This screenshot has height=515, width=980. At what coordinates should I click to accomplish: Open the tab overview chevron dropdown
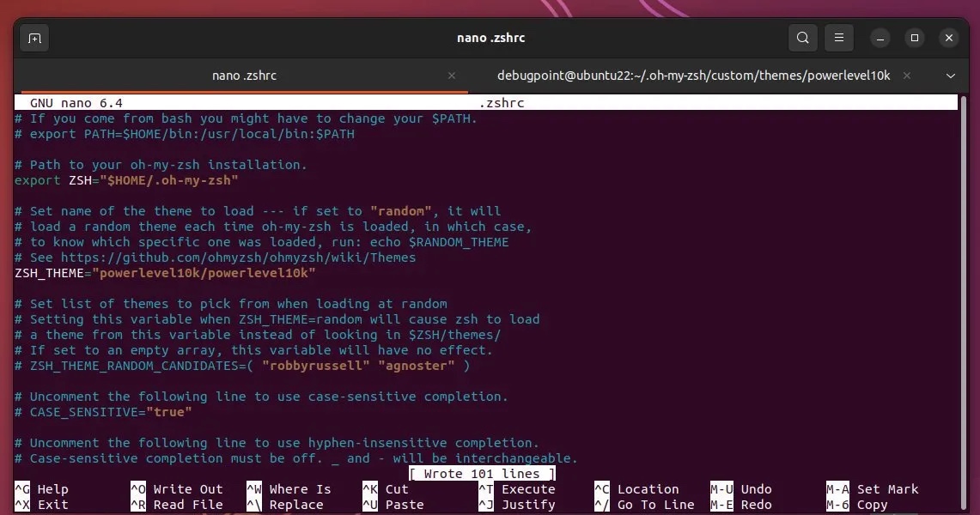tap(951, 76)
